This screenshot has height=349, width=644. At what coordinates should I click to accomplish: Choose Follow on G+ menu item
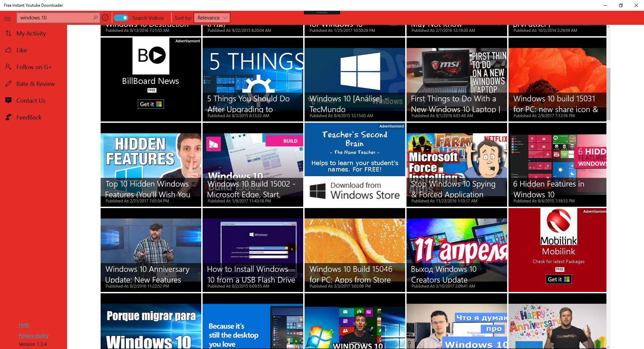point(34,67)
